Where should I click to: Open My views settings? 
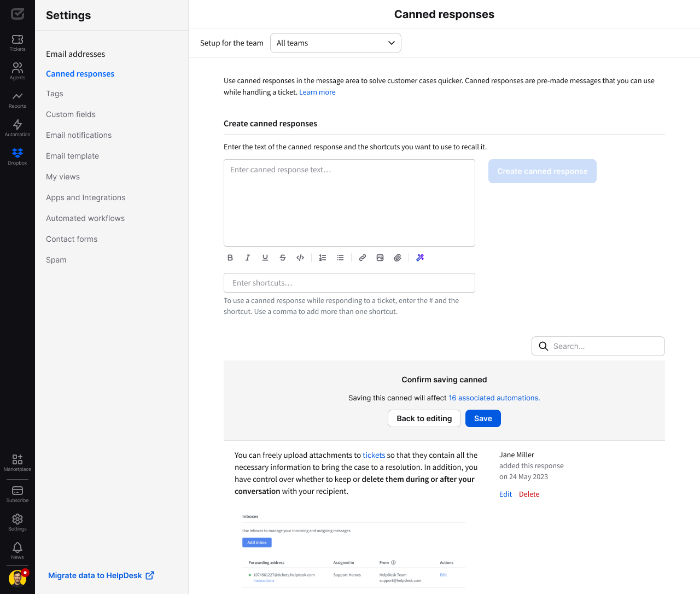63,177
